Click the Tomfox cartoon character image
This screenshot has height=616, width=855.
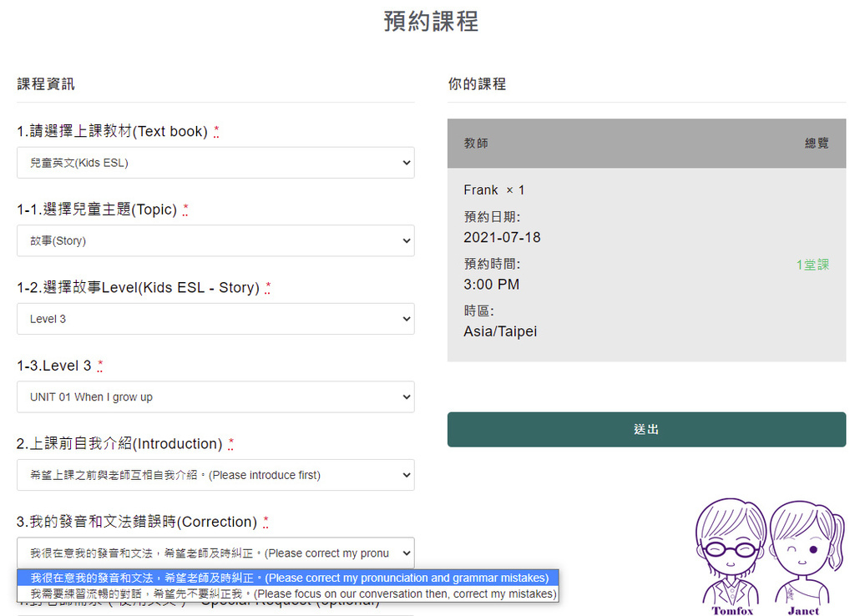coord(731,556)
